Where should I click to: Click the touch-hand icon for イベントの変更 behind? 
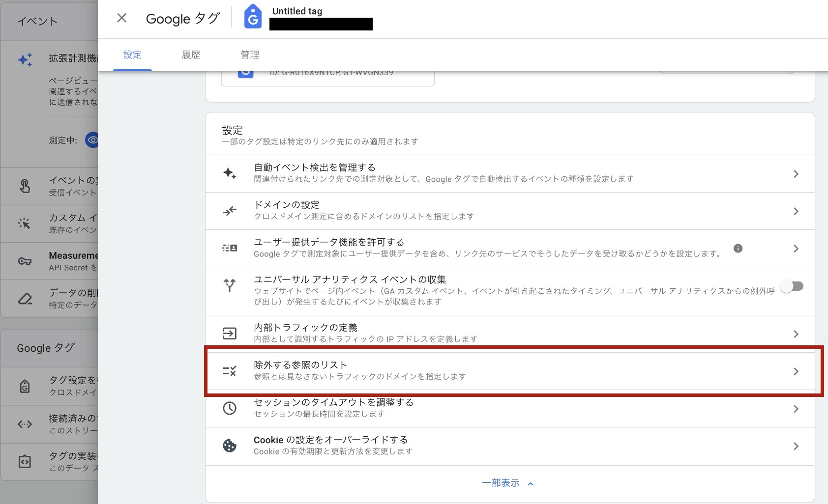25,186
